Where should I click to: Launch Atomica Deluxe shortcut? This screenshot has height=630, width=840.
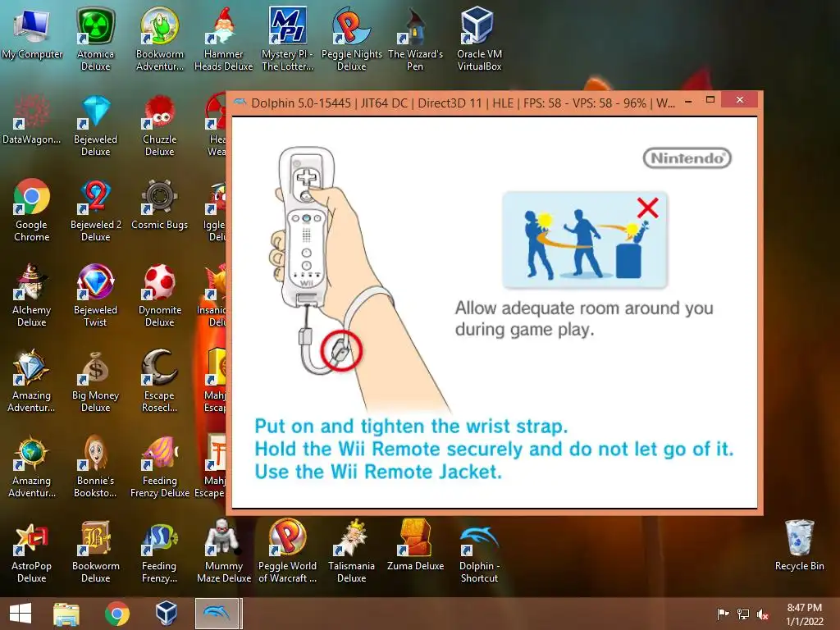[95, 39]
